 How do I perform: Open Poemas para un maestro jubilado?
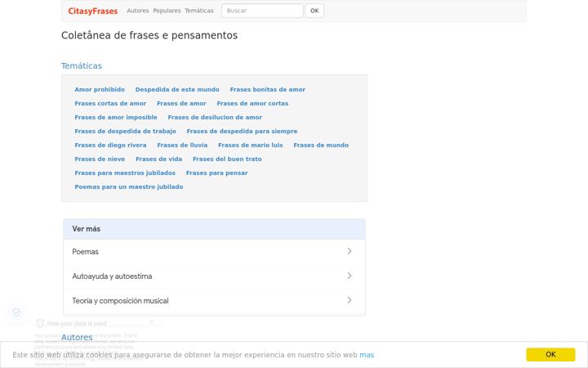129,186
